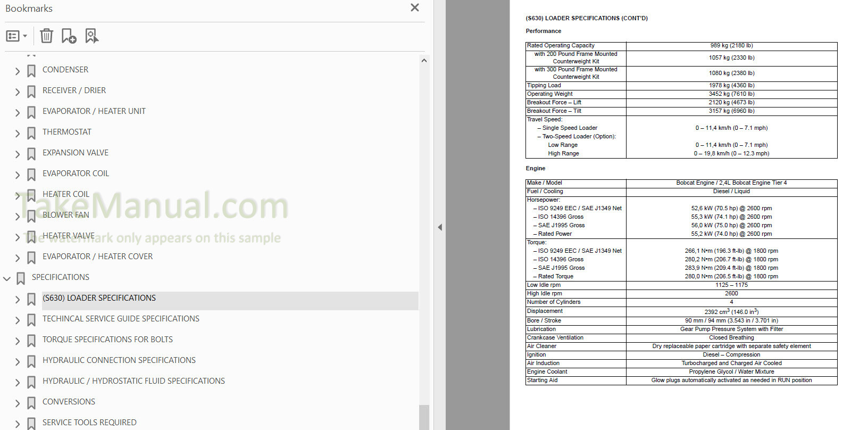868x430 pixels.
Task: Open the EVAPORATOR / HEATER UNIT bookmark
Action: point(94,111)
